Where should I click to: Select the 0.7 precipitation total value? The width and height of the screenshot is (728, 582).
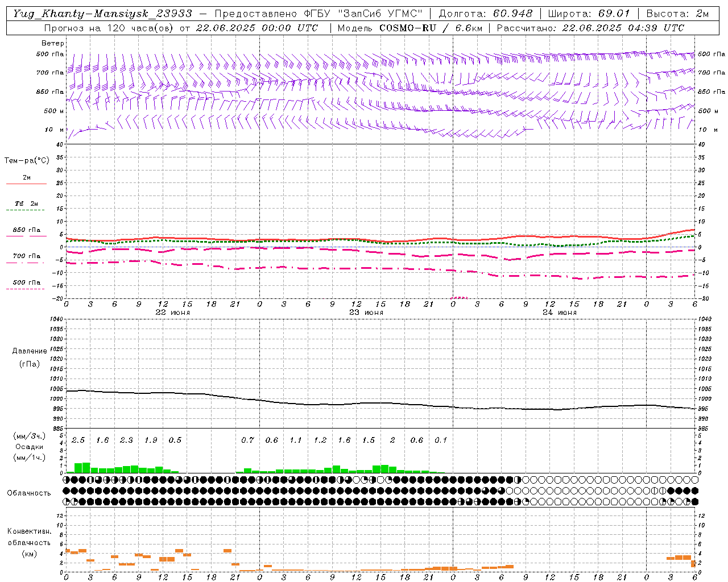click(247, 440)
